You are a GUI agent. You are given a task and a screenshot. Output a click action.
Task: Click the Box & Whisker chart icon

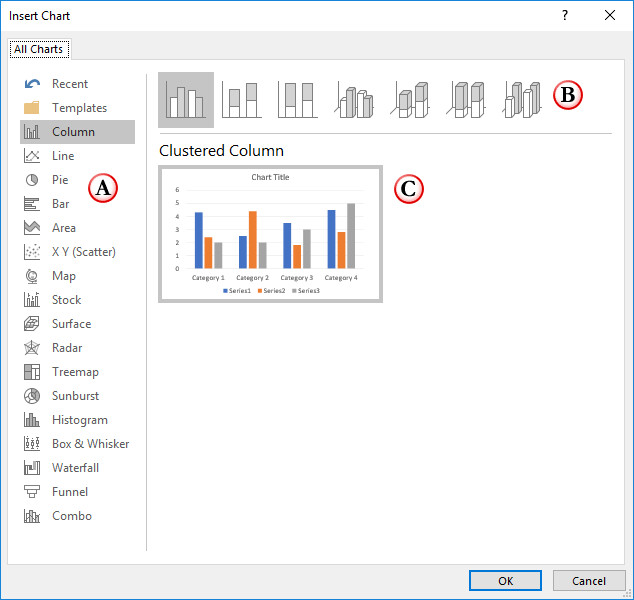coord(32,444)
